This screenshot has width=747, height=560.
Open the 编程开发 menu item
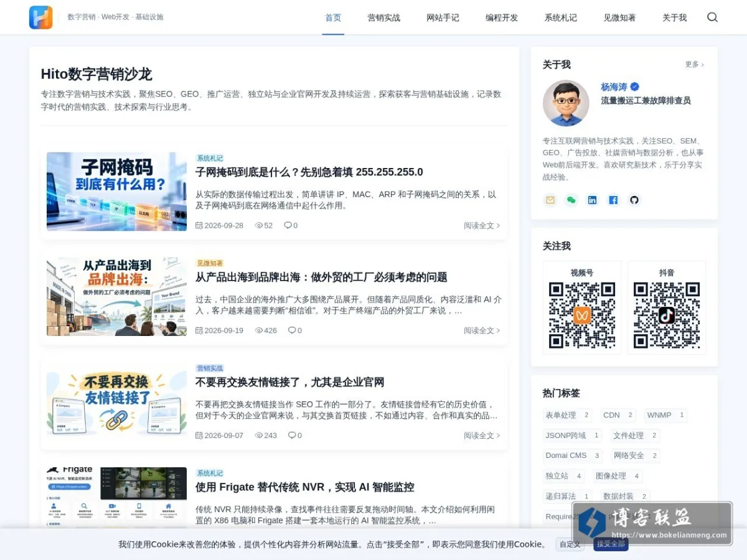[x=502, y=17]
